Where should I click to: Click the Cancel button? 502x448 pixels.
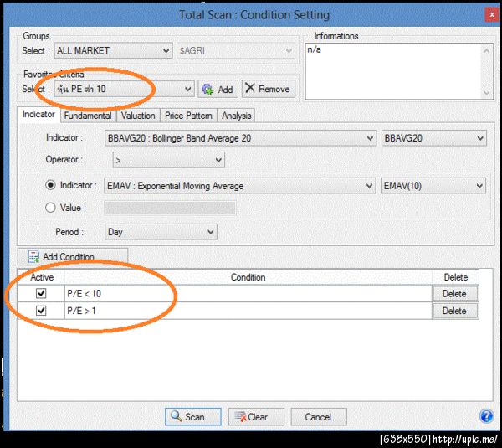coord(319,416)
